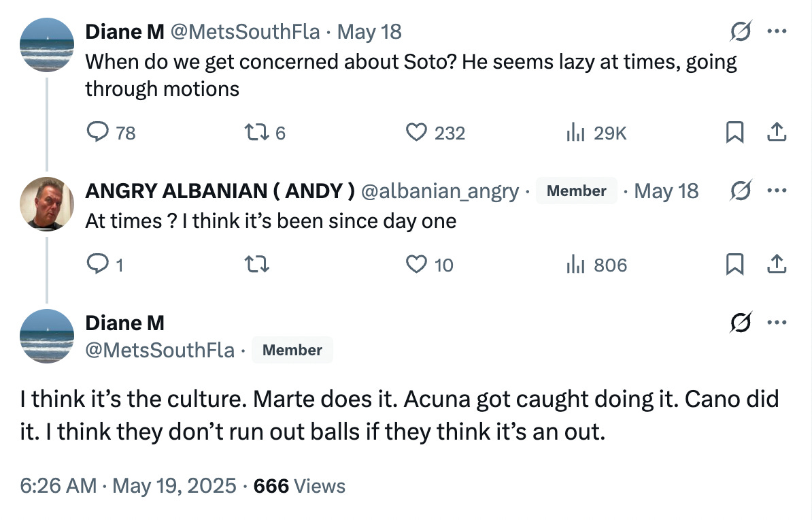The width and height of the screenshot is (812, 520).
Task: Open @albanian_angry profile handle
Action: point(439,191)
